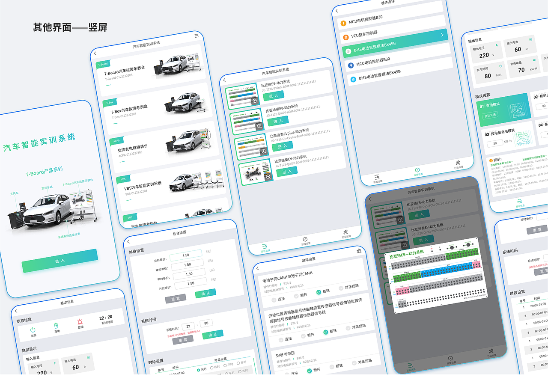
Task: Open 已设故障 icon in 器件选择 screen
Action: click(458, 163)
